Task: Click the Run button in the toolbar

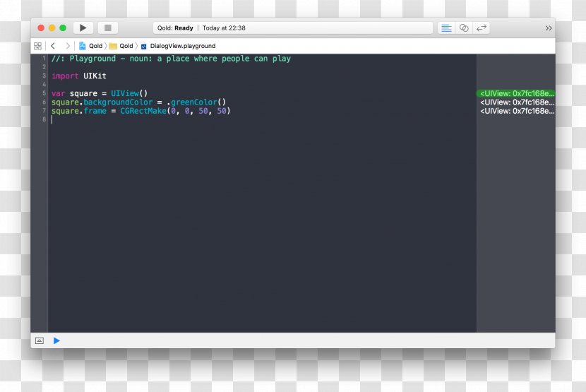Action: pyautogui.click(x=83, y=28)
